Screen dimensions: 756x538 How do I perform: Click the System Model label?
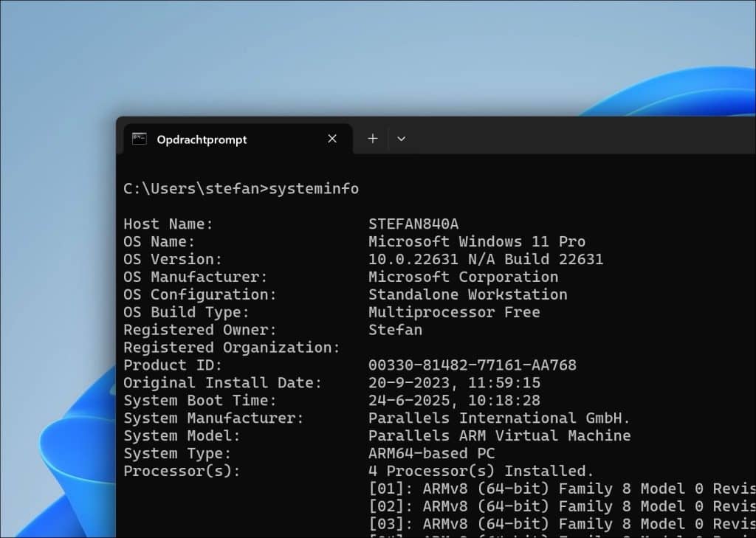click(x=182, y=436)
